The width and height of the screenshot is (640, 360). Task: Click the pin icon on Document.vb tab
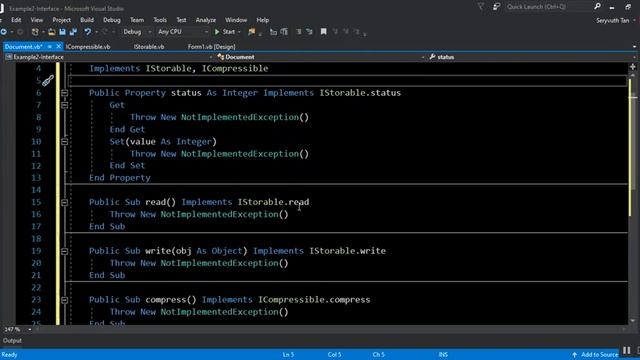click(x=49, y=47)
